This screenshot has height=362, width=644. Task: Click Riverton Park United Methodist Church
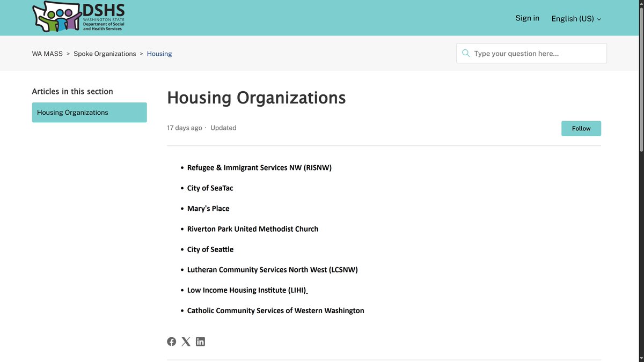[x=253, y=228]
